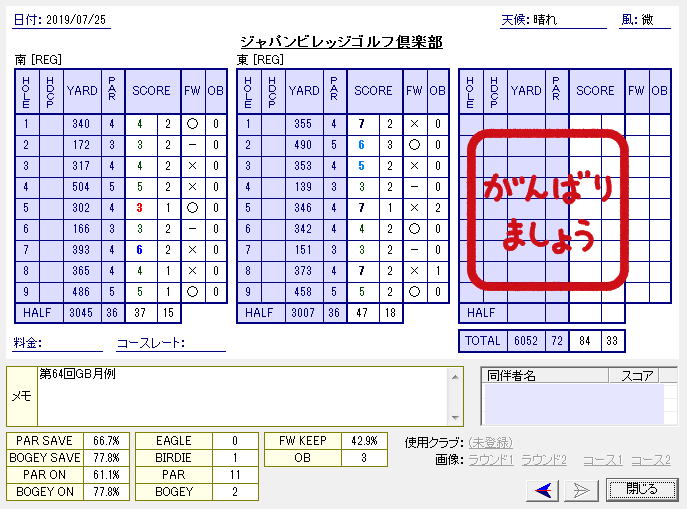Viewport: 687px width, 509px height.
Task: Click the BIRDIE count 1
Action: click(235, 458)
